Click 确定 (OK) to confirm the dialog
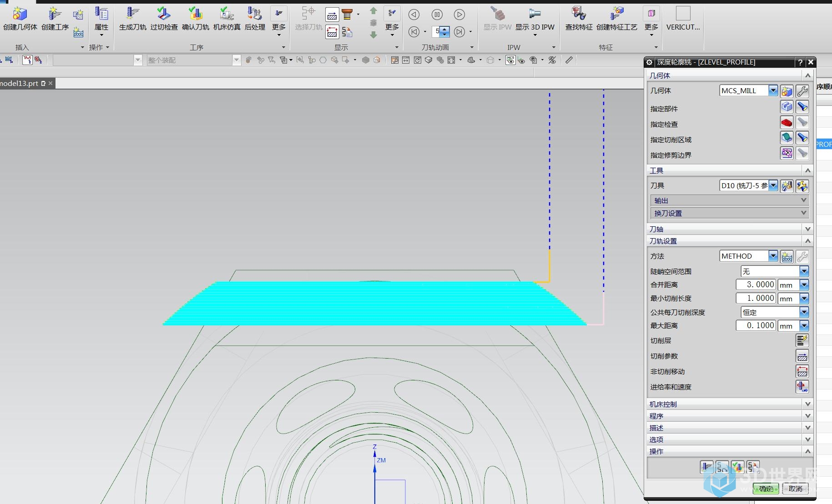The width and height of the screenshot is (832, 504). click(766, 489)
